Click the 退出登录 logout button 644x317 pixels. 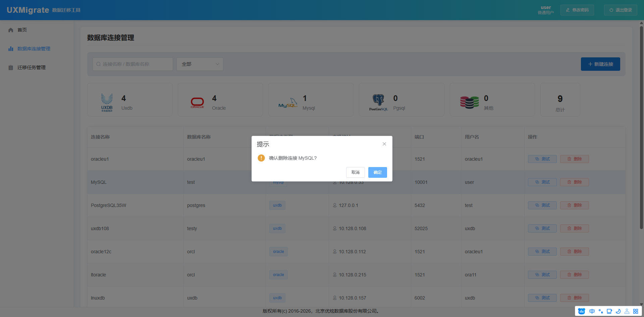(x=620, y=10)
